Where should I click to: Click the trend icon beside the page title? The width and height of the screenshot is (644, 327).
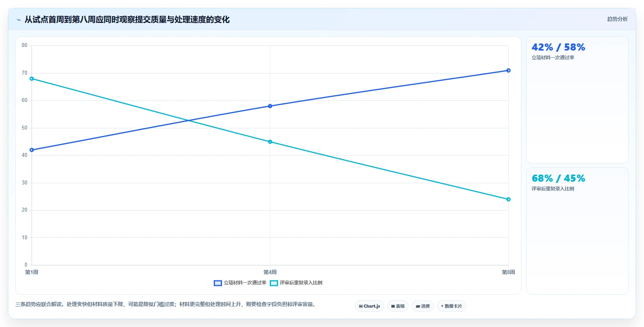(x=19, y=20)
